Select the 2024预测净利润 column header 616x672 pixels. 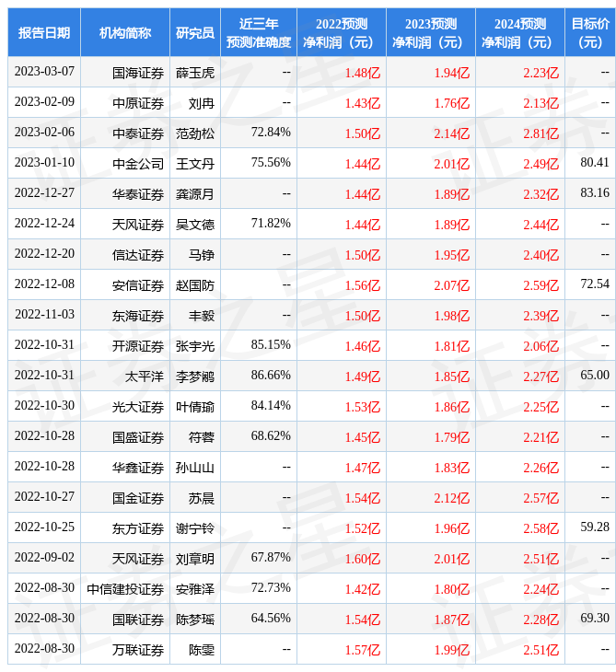click(x=519, y=33)
